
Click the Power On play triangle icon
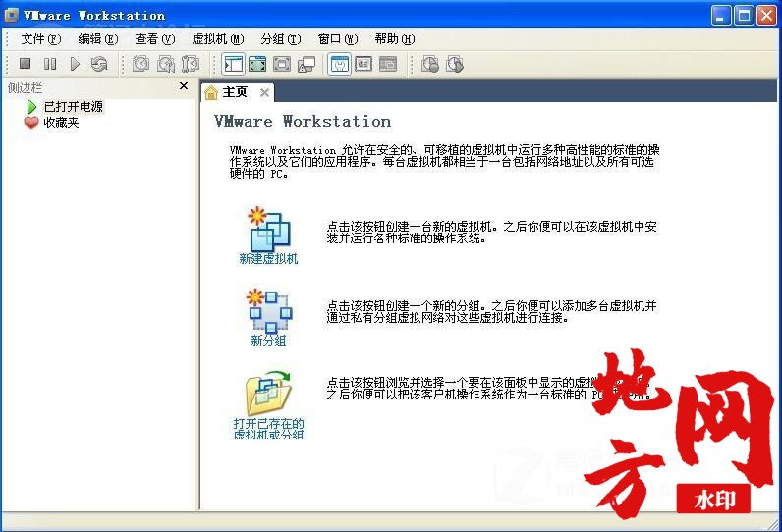click(75, 64)
